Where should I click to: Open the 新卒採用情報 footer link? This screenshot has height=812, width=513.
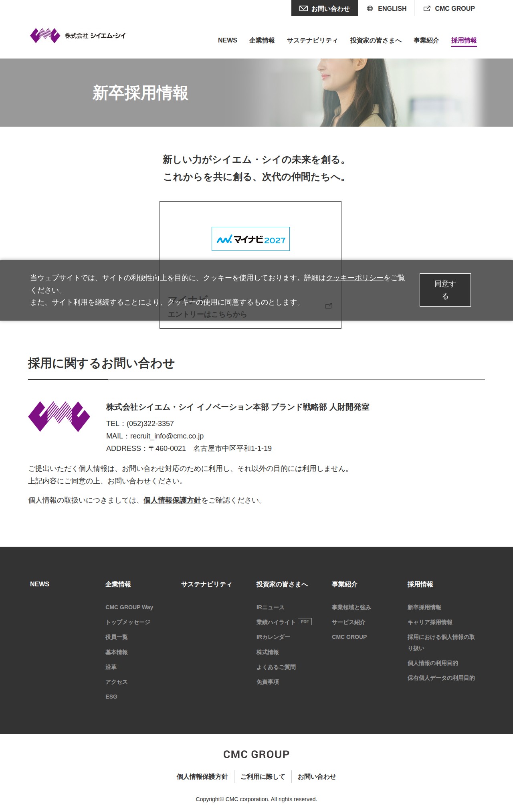[x=424, y=607]
